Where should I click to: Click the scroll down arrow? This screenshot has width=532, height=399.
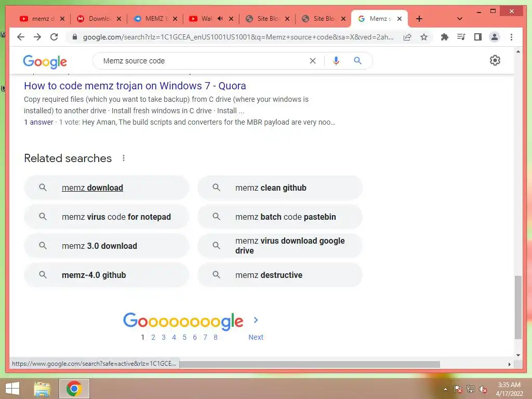[518, 355]
